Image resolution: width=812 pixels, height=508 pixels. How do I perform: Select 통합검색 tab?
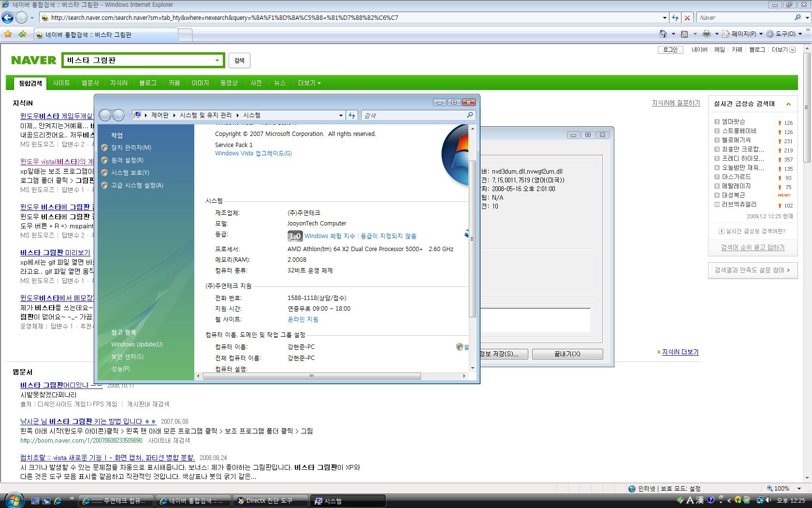(x=30, y=83)
